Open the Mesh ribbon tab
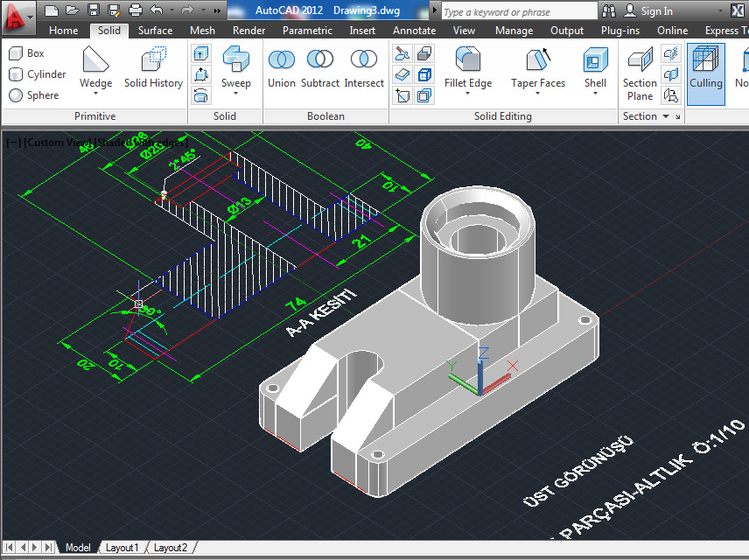 click(202, 31)
